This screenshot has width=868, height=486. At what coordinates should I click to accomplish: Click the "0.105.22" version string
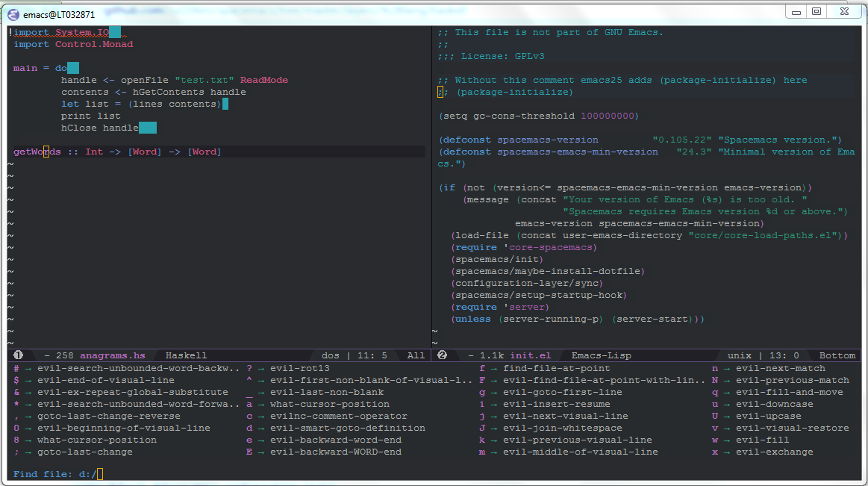click(682, 140)
